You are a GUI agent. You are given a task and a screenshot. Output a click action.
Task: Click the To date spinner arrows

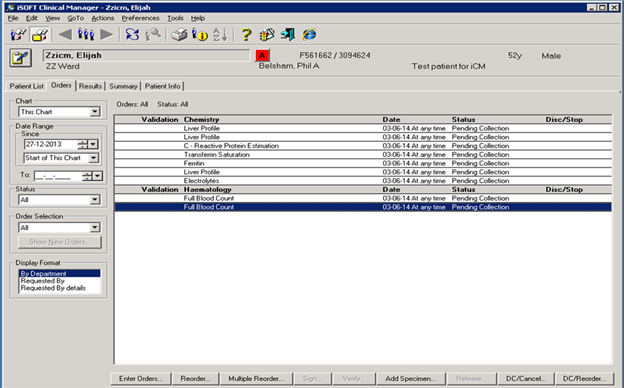pyautogui.click(x=87, y=175)
